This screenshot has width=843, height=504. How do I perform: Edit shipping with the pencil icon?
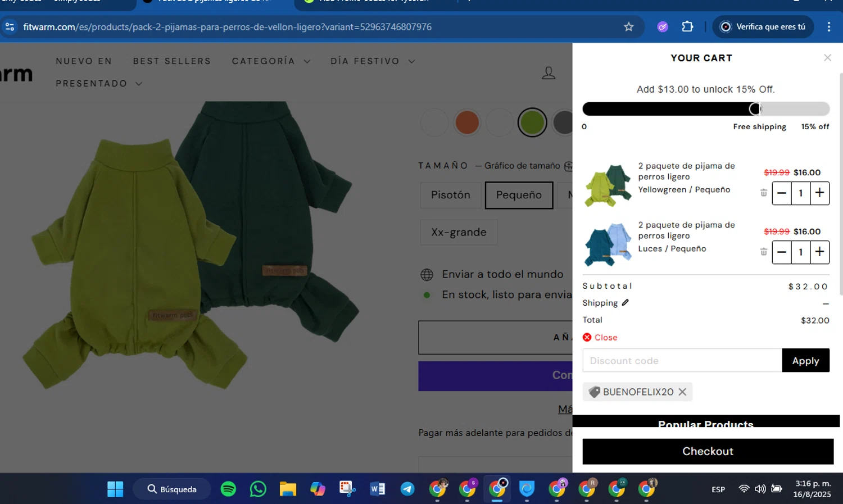(x=625, y=302)
